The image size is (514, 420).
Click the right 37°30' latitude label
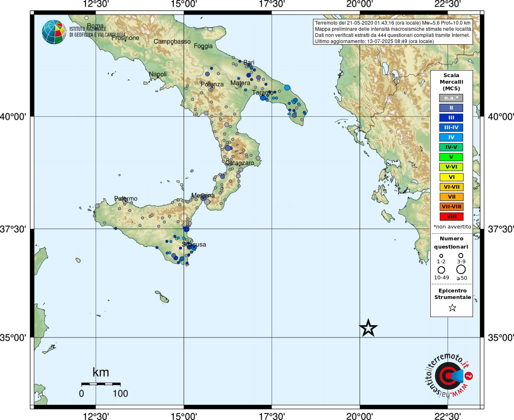(x=501, y=229)
